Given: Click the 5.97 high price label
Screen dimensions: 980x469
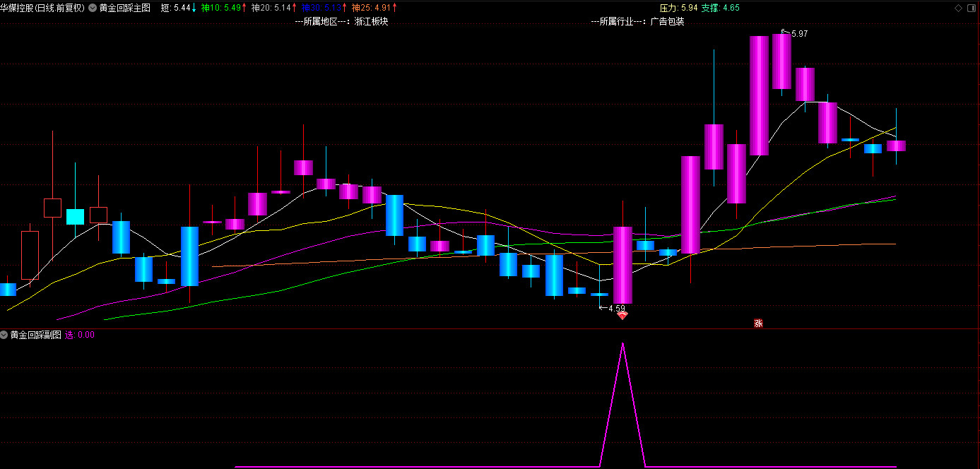Looking at the screenshot, I should click(799, 34).
